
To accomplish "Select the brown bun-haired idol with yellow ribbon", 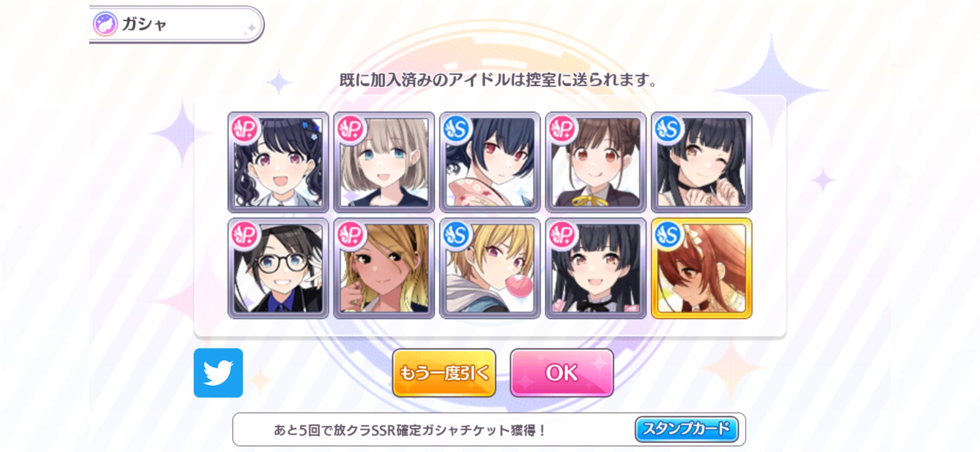I will coord(595,162).
